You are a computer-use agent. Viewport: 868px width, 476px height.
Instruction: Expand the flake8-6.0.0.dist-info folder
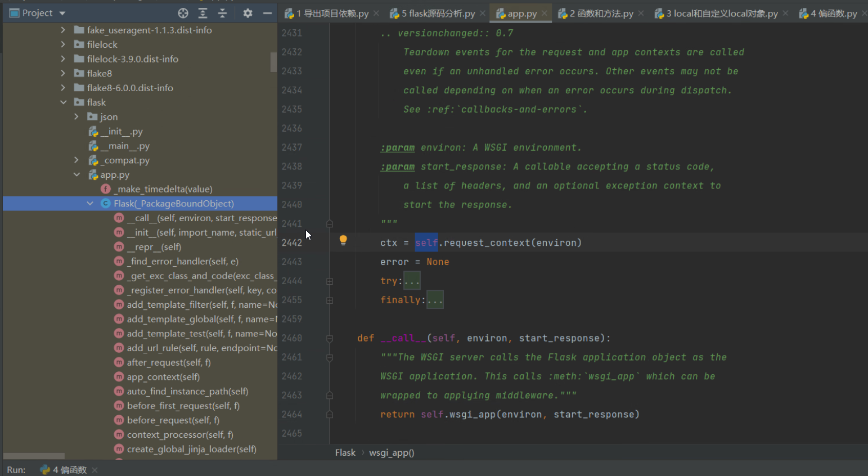pyautogui.click(x=63, y=88)
